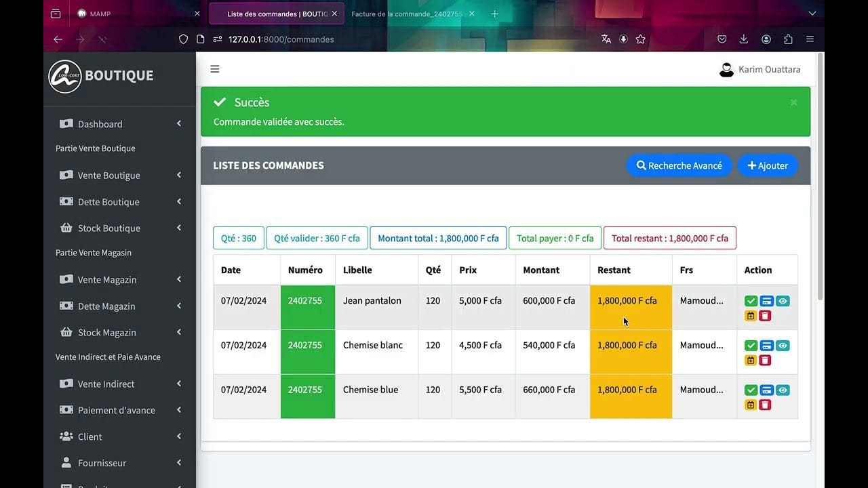View details of Chemise blue with eye icon
The height and width of the screenshot is (488, 868).
[x=783, y=390]
